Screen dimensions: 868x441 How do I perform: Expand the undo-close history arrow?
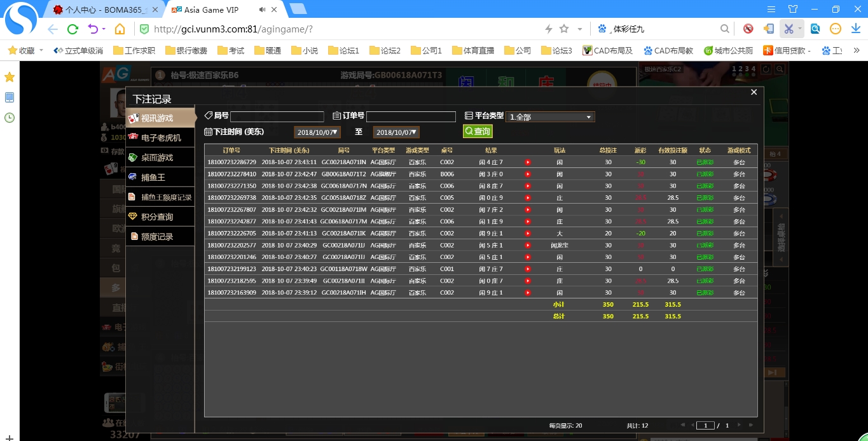coord(103,29)
